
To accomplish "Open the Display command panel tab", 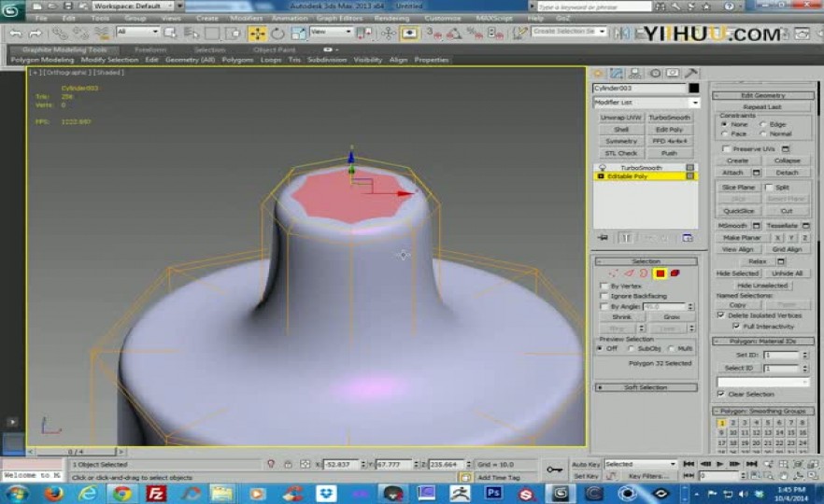I will 673,74.
